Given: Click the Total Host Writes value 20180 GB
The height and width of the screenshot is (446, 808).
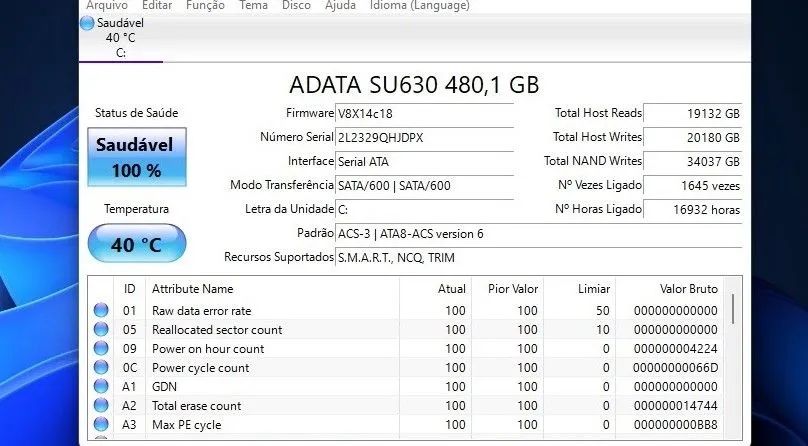Looking at the screenshot, I should tap(693, 138).
